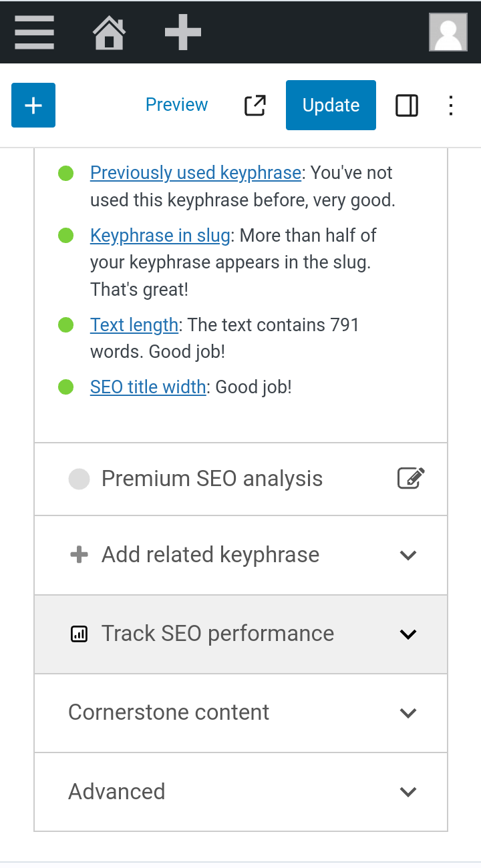481x868 pixels.
Task: Open the Previously used keyphrase link
Action: coord(196,173)
